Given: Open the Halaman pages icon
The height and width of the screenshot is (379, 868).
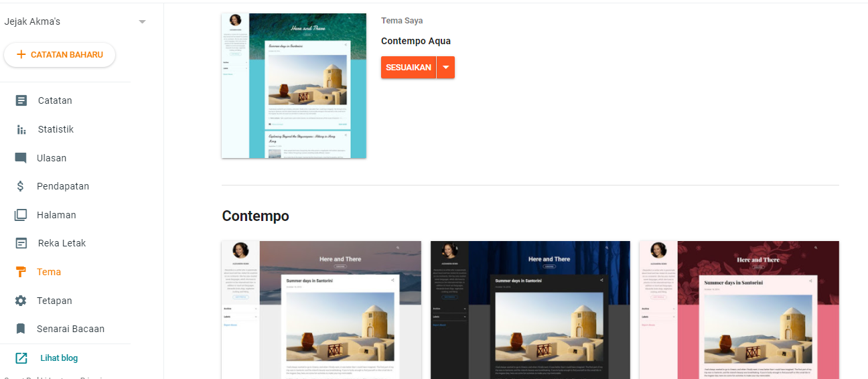Looking at the screenshot, I should point(21,215).
